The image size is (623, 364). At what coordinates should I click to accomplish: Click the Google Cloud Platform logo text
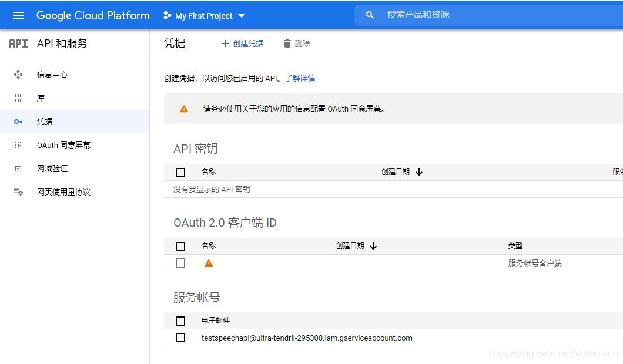click(93, 15)
